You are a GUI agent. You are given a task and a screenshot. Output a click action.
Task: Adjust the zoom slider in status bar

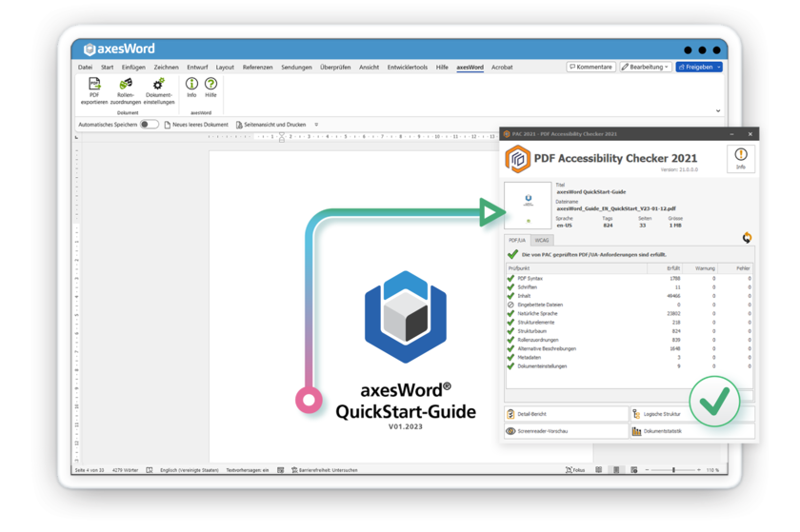[x=673, y=470]
